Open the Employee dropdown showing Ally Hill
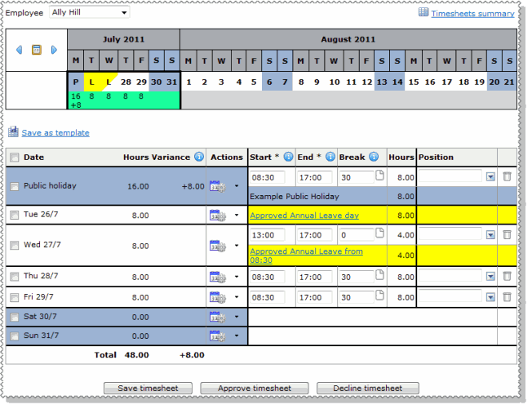Screen dimensions: 532x409 pyautogui.click(x=89, y=13)
